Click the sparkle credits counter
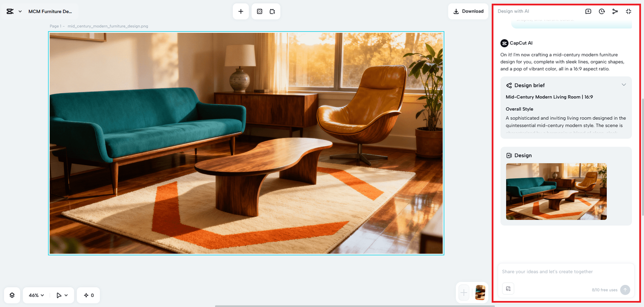The height and width of the screenshot is (307, 644). (89, 295)
